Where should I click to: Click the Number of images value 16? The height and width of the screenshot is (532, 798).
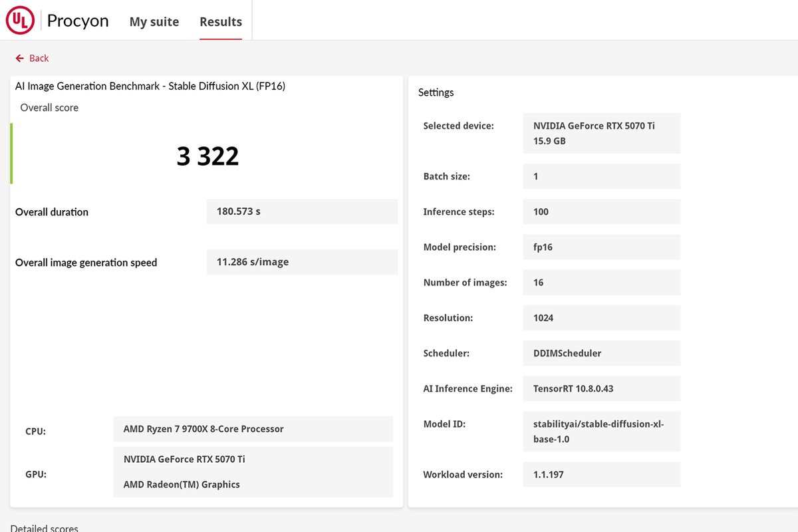pos(602,282)
